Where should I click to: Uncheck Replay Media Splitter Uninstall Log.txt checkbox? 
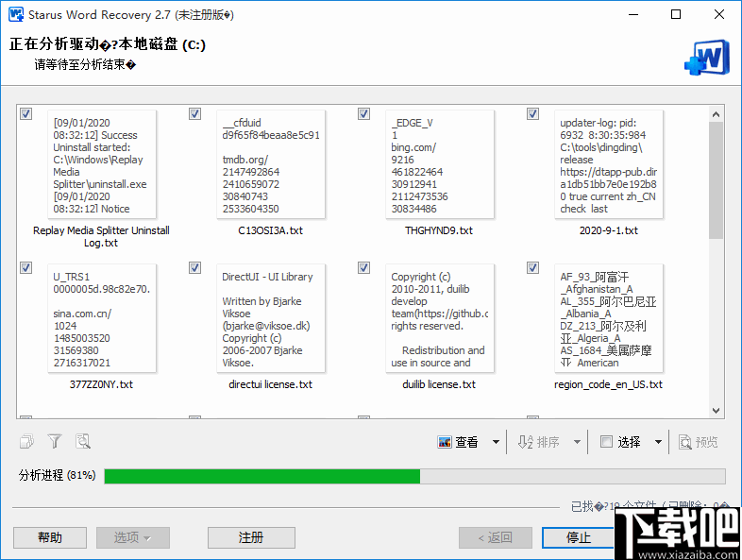(x=26, y=113)
